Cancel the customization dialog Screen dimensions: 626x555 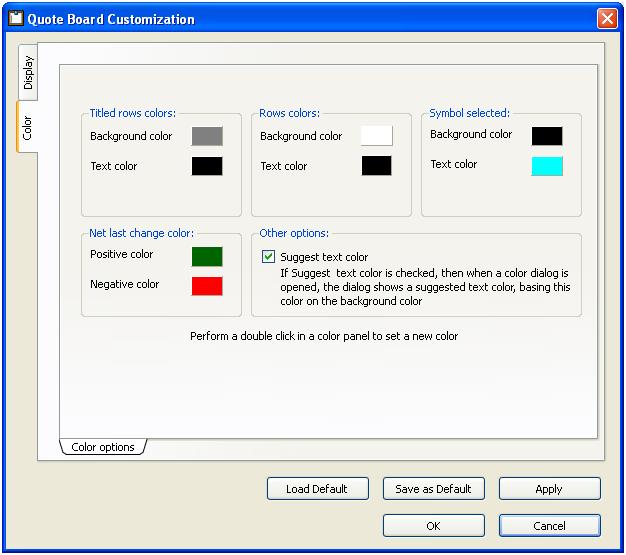(x=549, y=525)
